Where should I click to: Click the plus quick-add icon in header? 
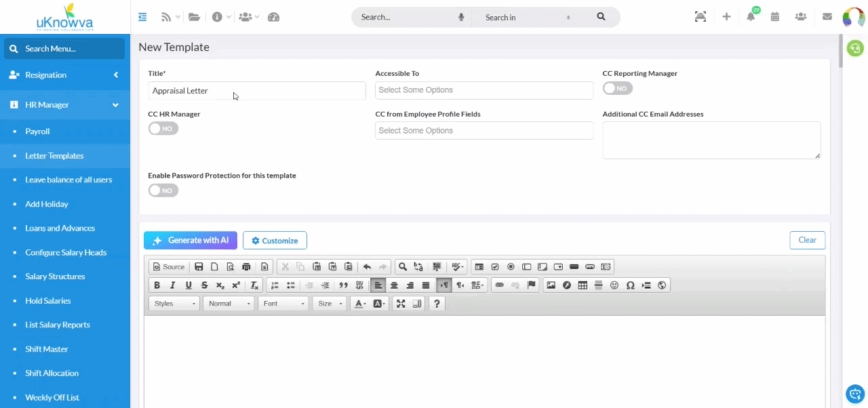pyautogui.click(x=726, y=17)
